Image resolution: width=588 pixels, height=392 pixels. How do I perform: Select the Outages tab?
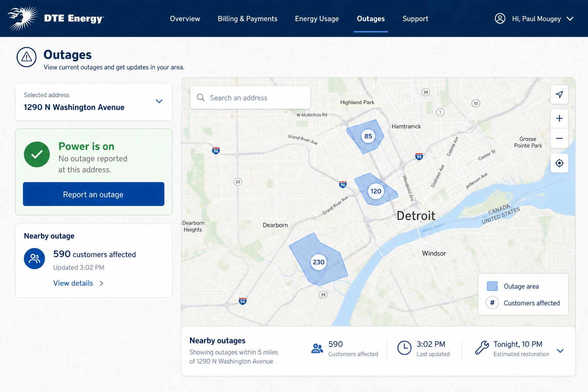coord(371,19)
